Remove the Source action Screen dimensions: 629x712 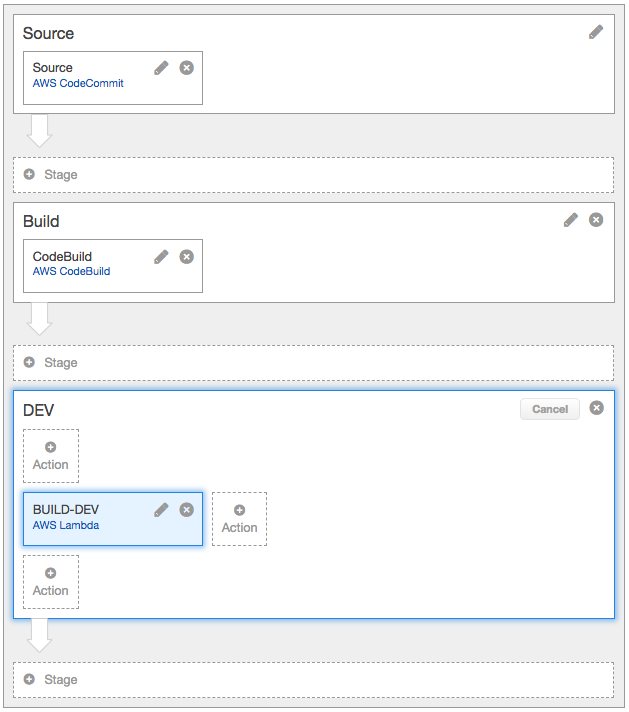(186, 68)
